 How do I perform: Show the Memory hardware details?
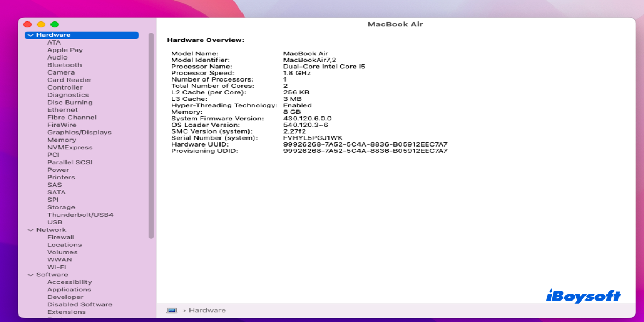(61, 140)
